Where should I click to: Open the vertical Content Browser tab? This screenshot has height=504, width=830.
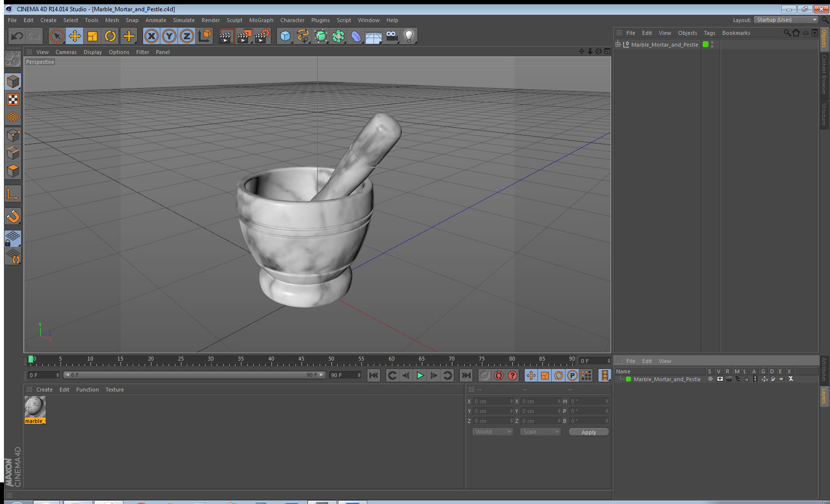click(824, 74)
